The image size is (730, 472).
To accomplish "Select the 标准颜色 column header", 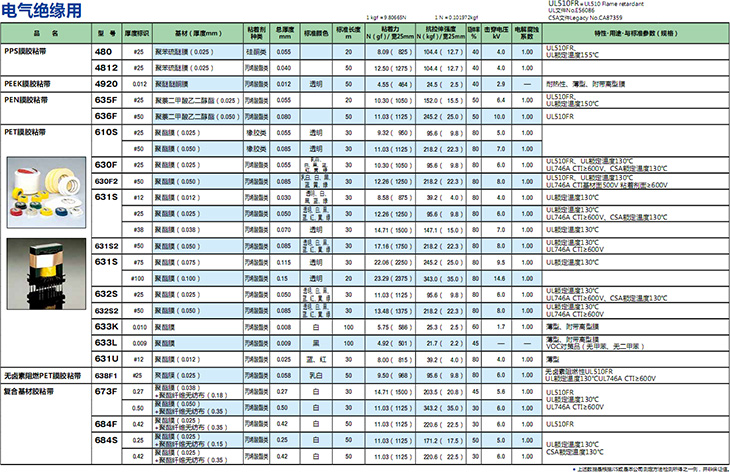I will (316, 34).
